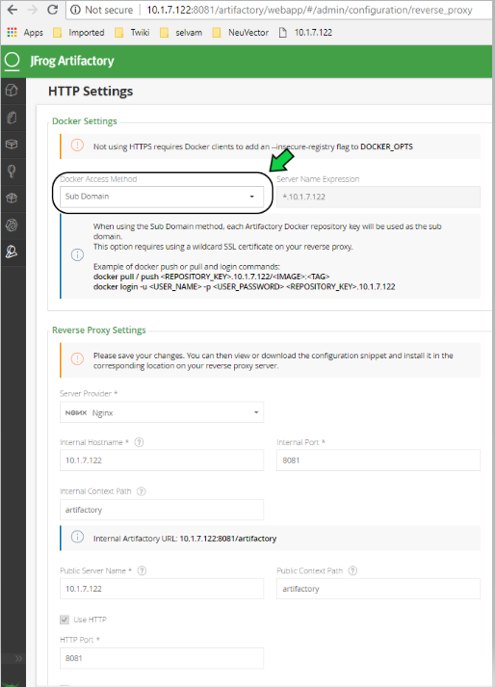Expand the sidebar with double-chevron arrow
495x687 pixels.
coord(18,659)
